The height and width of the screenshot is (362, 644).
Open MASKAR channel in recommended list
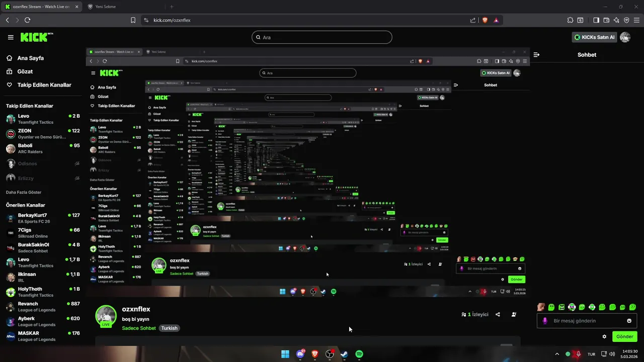click(x=43, y=336)
